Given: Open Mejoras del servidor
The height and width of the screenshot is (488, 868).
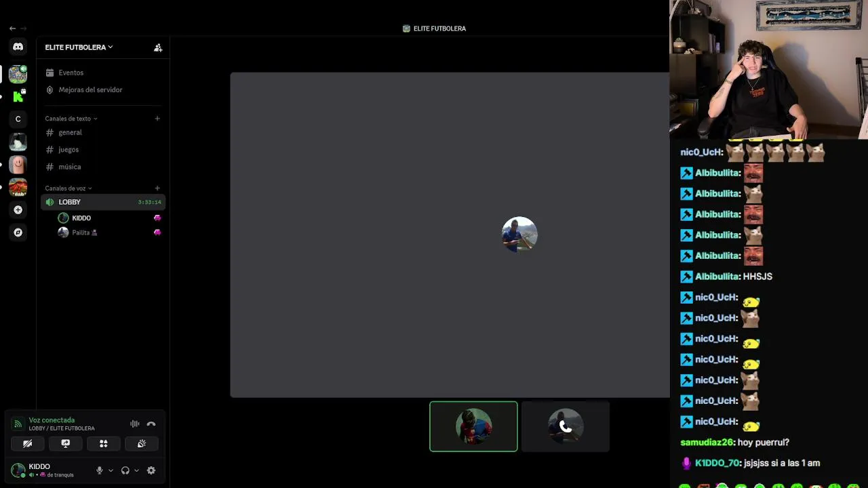Looking at the screenshot, I should (102, 89).
